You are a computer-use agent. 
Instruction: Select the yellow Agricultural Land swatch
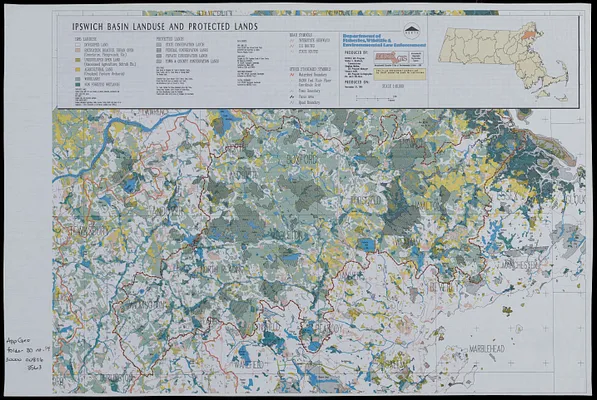coord(77,69)
